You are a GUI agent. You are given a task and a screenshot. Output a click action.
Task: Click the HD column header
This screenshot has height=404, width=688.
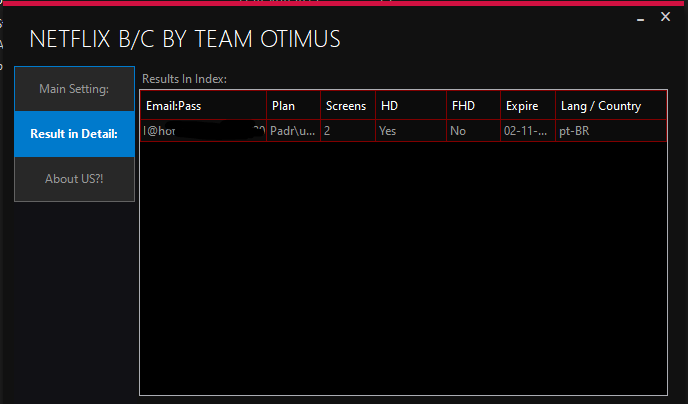click(410, 106)
